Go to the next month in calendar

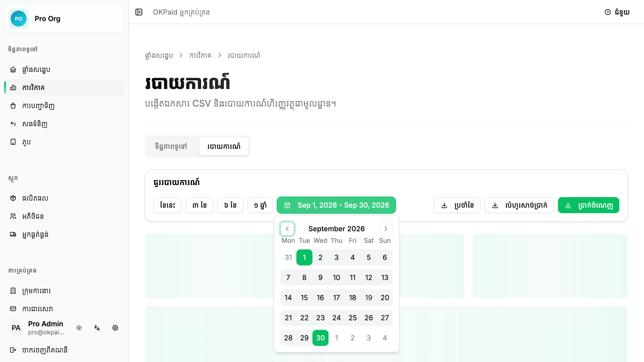click(386, 229)
